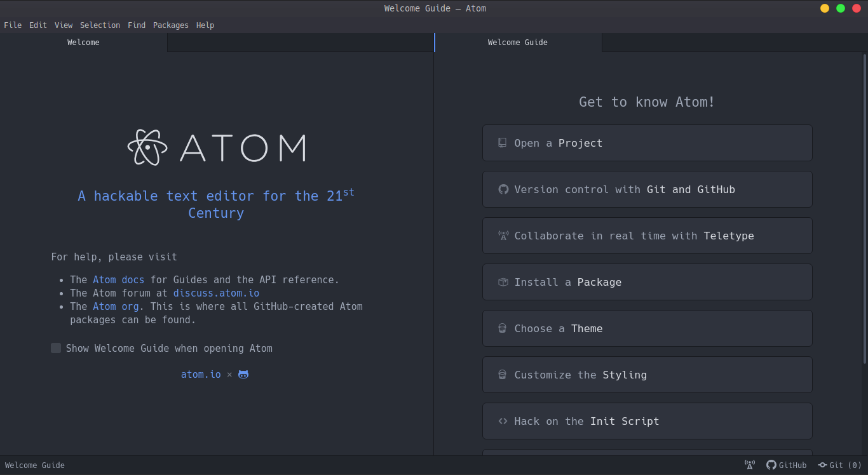868x475 pixels.
Task: Click the paint bucket icon beside Choose a Theme
Action: (503, 328)
